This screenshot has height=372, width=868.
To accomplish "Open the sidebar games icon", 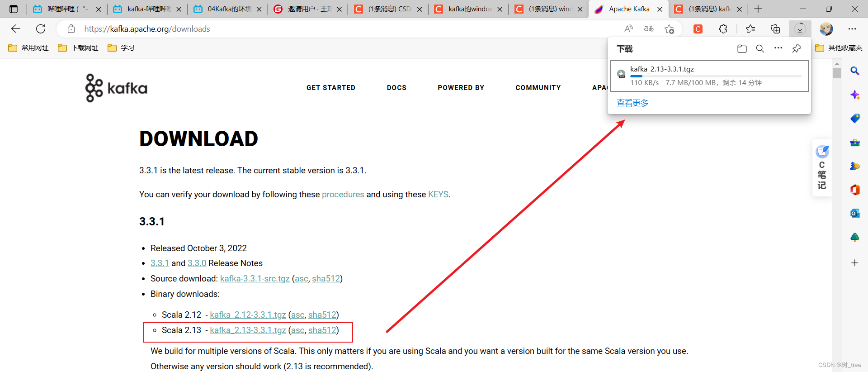I will click(x=854, y=166).
